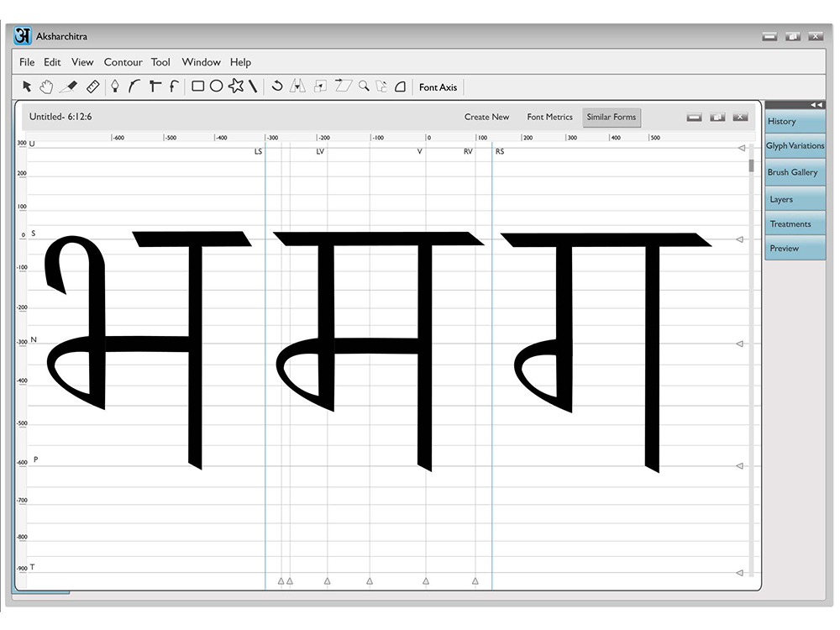Select the hand pan tool
This screenshot has width=840, height=630.
(46, 87)
